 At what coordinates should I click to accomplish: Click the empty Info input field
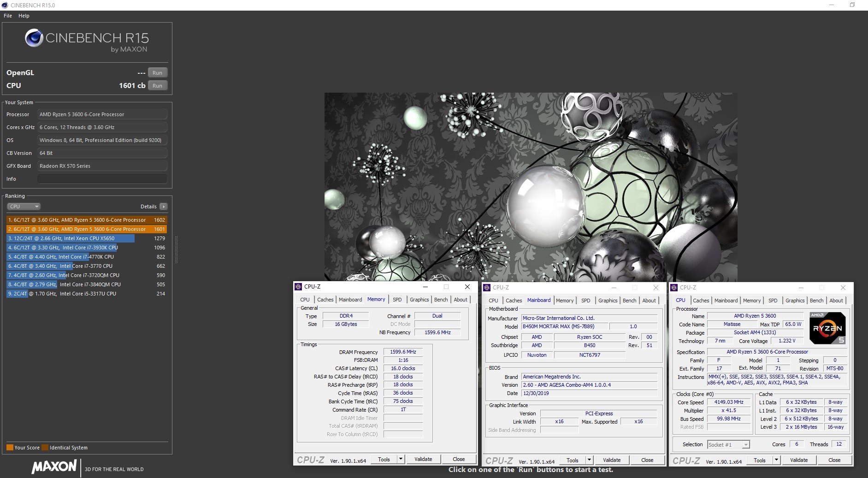click(x=102, y=179)
